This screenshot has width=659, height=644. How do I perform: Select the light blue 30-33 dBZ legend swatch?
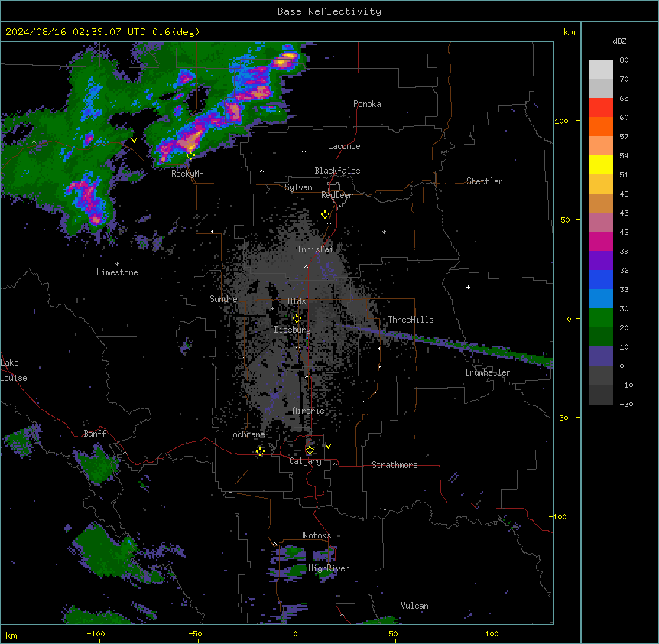[601, 299]
